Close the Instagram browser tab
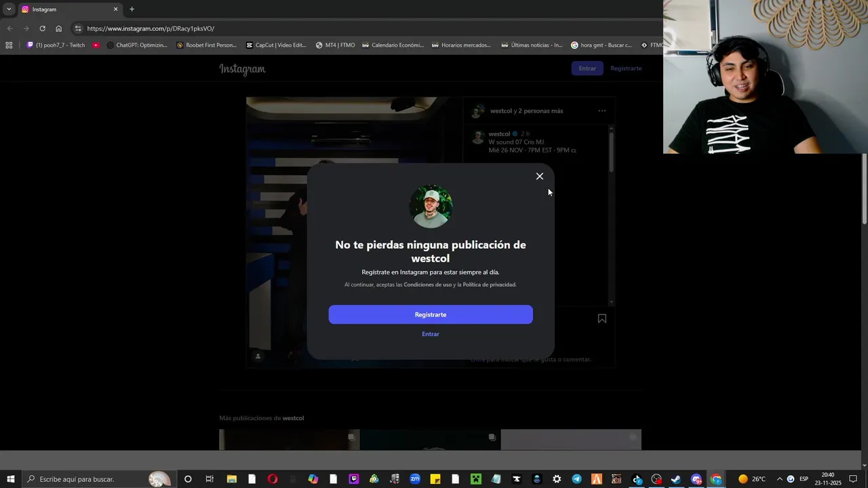Image resolution: width=868 pixels, height=488 pixels. pyautogui.click(x=115, y=9)
